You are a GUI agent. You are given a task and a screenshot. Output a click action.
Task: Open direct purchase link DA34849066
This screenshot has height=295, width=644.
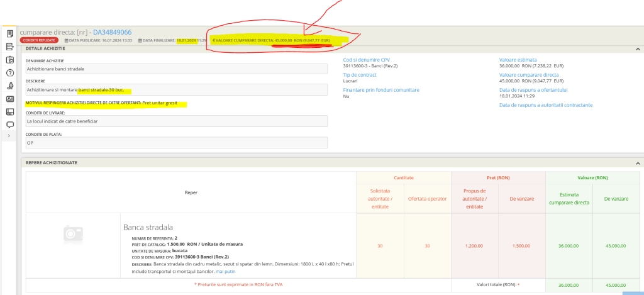[x=112, y=32]
